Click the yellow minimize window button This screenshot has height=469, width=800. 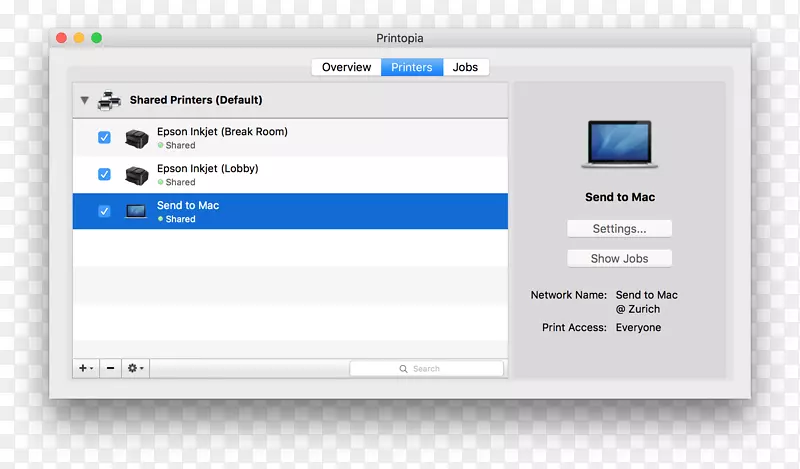click(78, 38)
